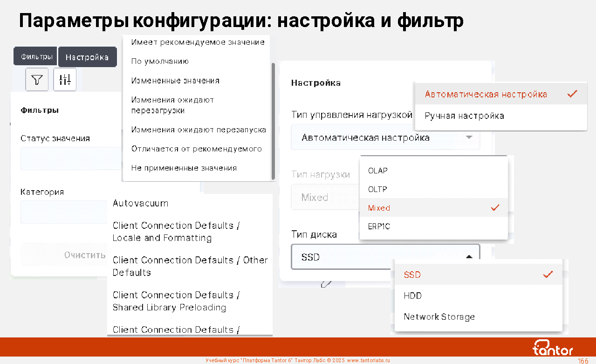Viewport: 596px width, 364px height.
Task: Click the sliders settings icon
Action: [65, 80]
